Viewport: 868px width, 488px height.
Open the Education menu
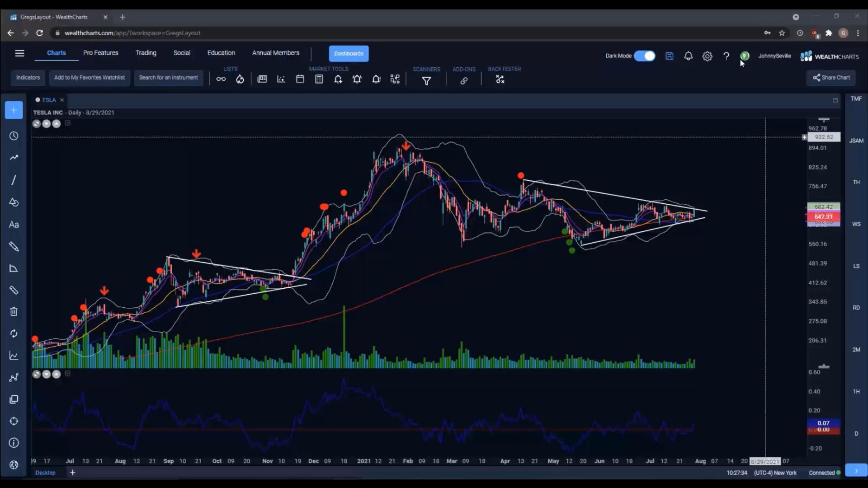tap(221, 53)
